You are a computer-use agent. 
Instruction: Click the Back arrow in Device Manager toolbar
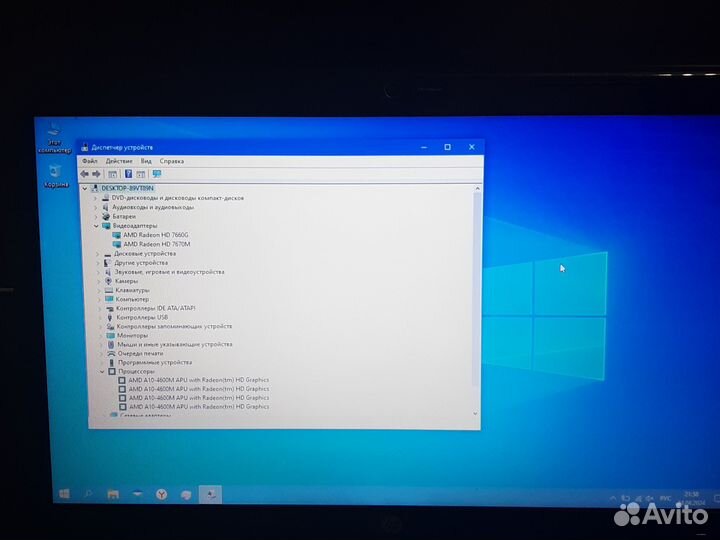click(x=84, y=174)
